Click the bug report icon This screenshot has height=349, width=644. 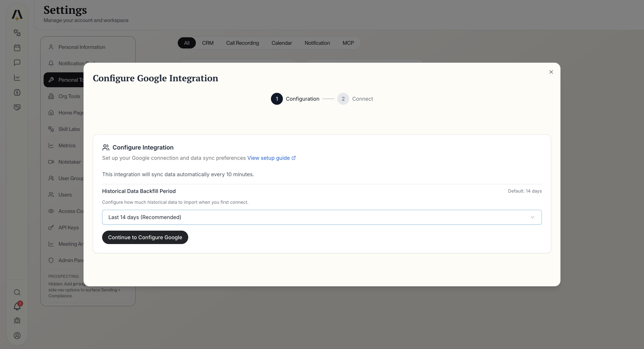pos(17,321)
